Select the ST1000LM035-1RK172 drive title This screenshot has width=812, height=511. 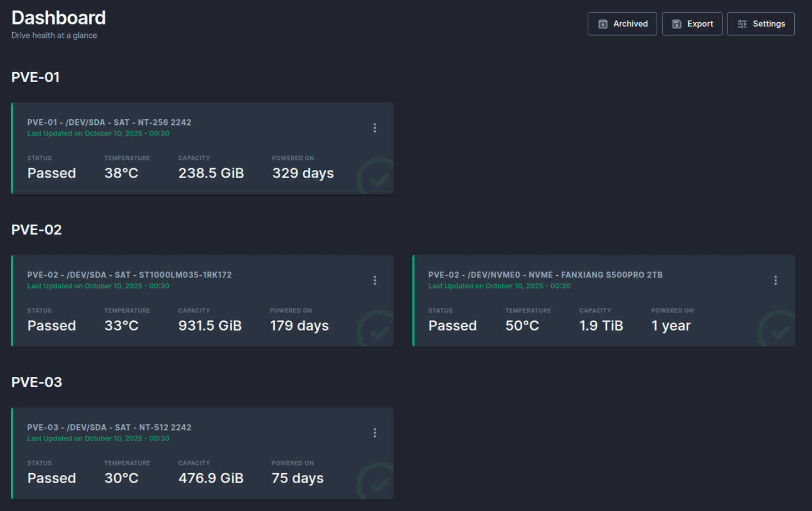pyautogui.click(x=129, y=275)
